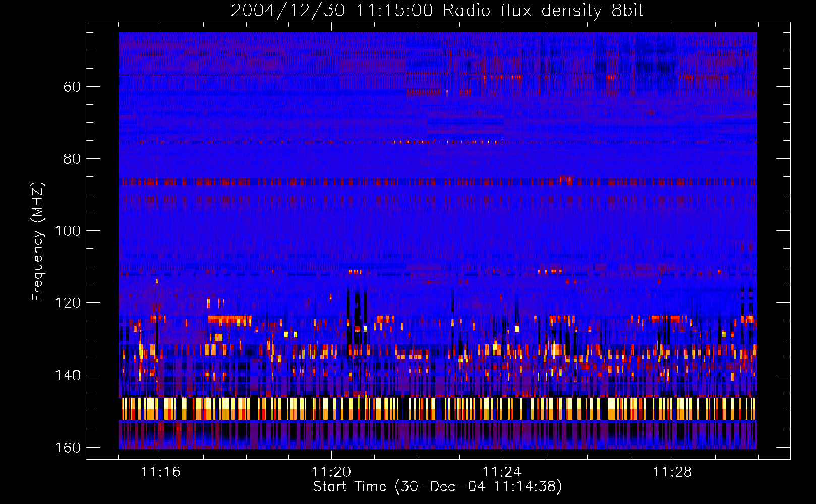Select the 120 frequency tick label

(68, 303)
